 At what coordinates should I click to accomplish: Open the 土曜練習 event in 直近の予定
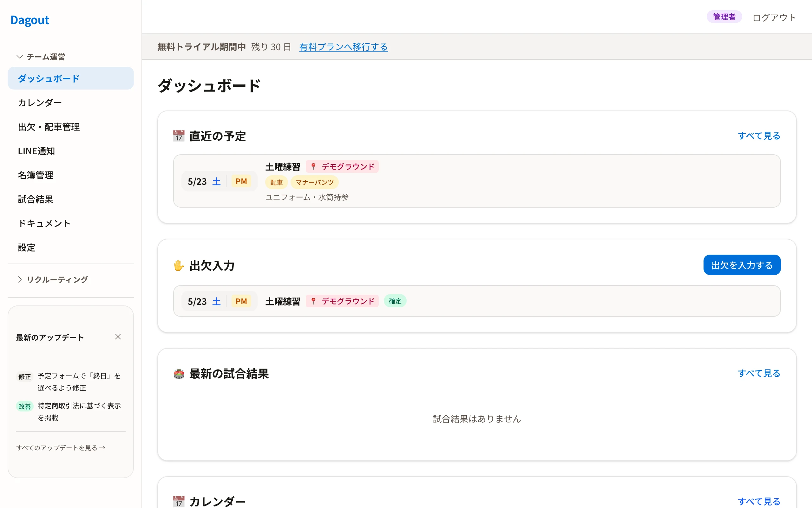tap(477, 181)
